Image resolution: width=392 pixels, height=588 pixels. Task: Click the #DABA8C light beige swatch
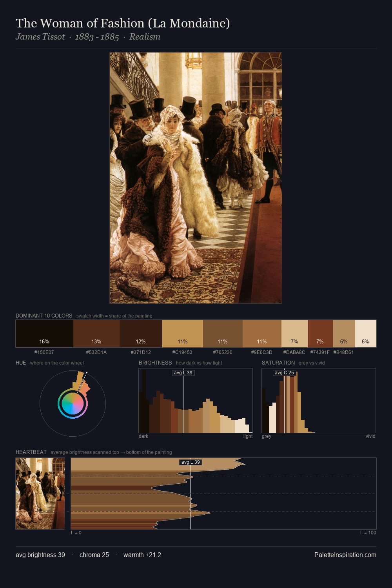click(294, 334)
